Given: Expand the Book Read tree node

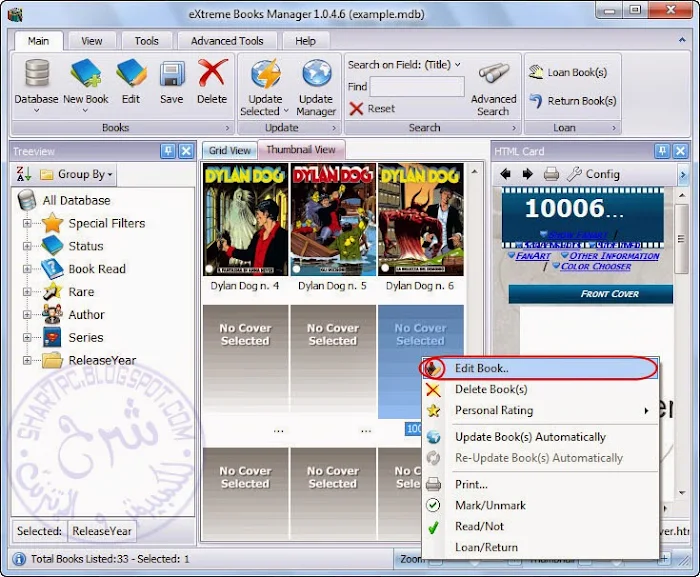Looking at the screenshot, I should pos(27,269).
